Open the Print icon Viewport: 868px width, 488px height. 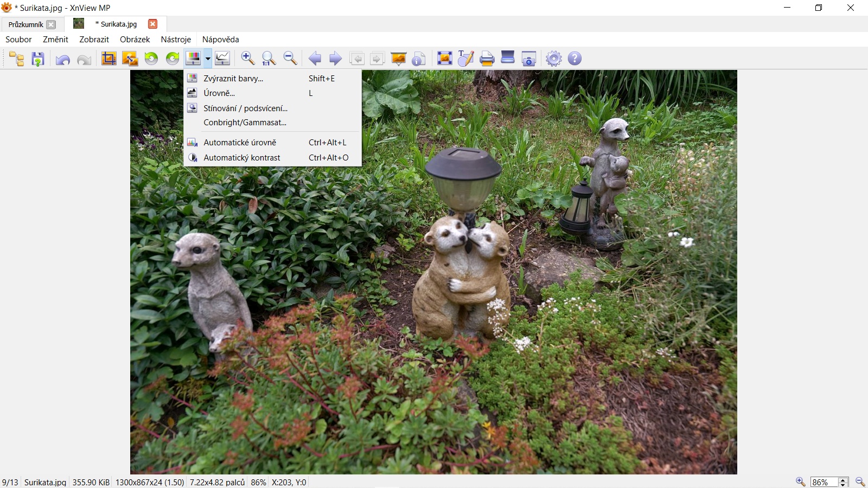[x=487, y=59]
